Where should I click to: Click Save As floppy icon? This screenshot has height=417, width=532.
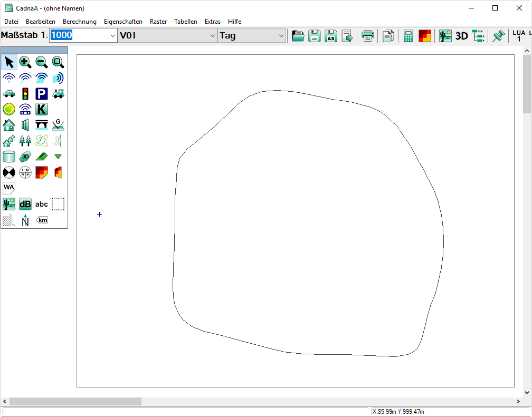click(x=331, y=36)
